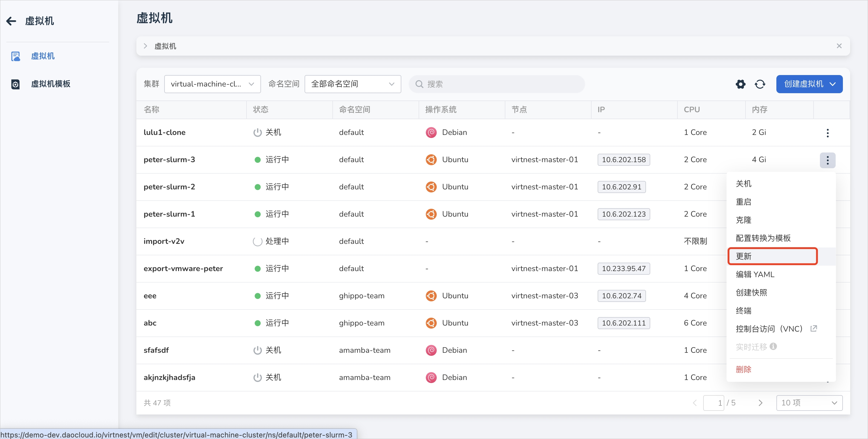Choose 配置转换为模板 menu item
Viewport: 868px width, 439px height.
[x=781, y=238]
